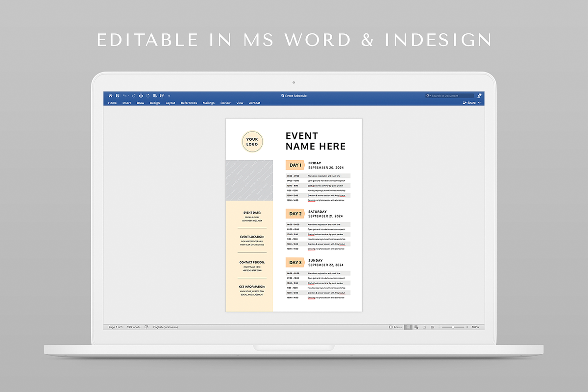Open the Insert ribbon tab
Image resolution: width=588 pixels, height=392 pixels.
click(x=126, y=103)
